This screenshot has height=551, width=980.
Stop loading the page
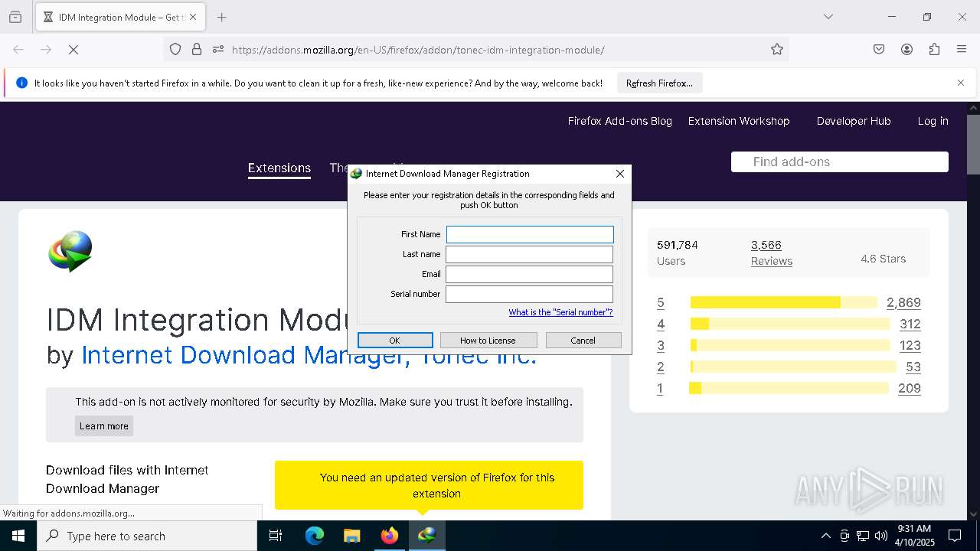[73, 50]
